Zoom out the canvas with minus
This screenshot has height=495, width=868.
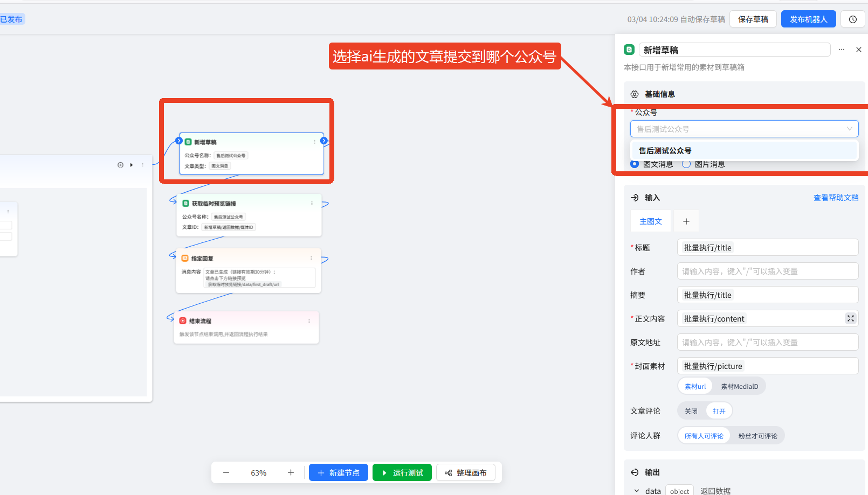click(x=226, y=472)
